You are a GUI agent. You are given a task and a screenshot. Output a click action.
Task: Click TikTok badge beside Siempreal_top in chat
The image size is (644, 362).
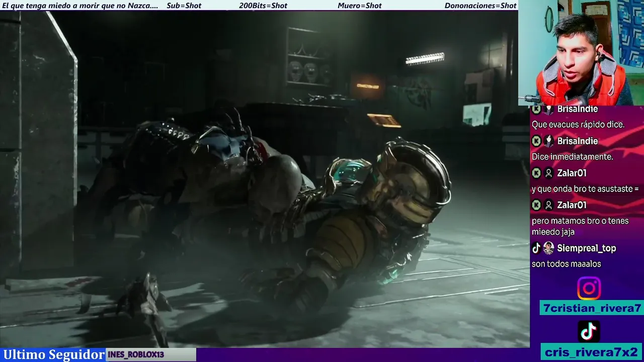[x=536, y=248]
